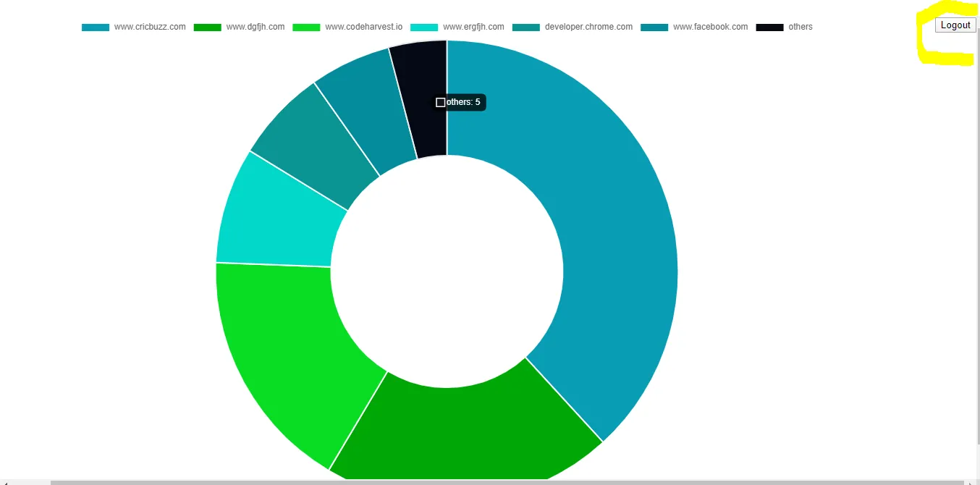Screen dimensions: 980x485
Task: Hide developer.chrome.com via its legend label
Action: [588, 27]
